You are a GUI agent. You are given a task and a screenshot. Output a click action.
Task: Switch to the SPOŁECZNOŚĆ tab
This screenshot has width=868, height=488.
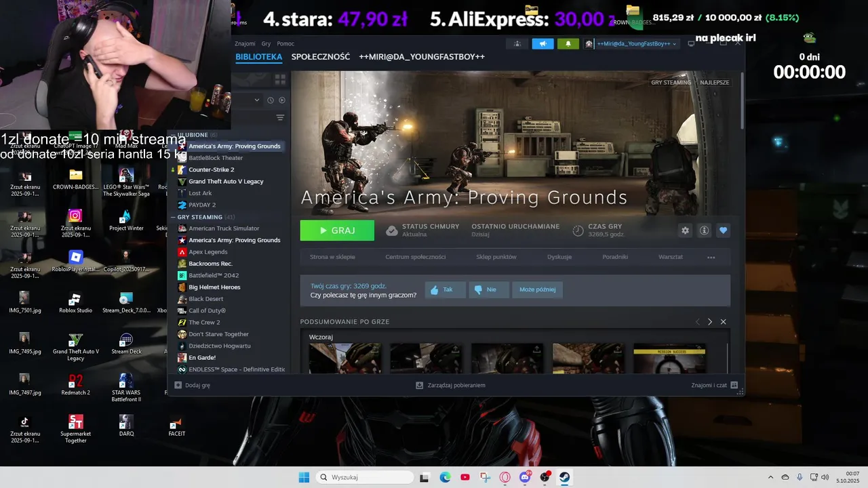321,57
